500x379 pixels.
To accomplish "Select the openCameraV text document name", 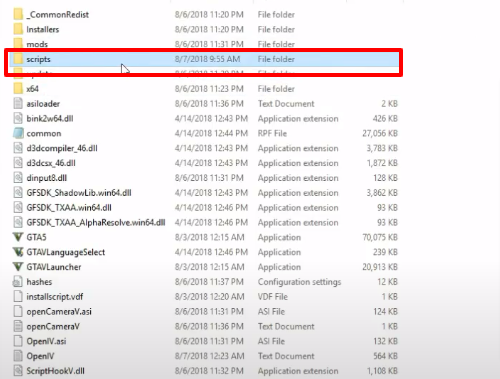I will (53, 326).
